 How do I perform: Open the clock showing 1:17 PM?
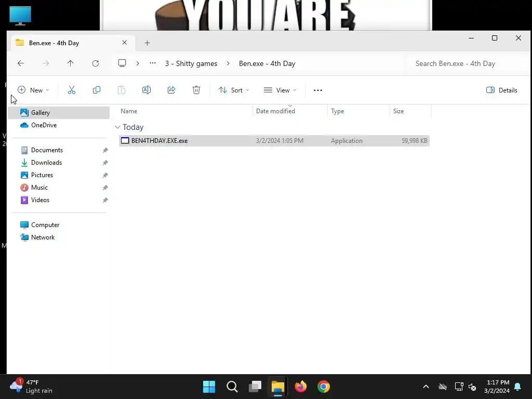coord(497,387)
